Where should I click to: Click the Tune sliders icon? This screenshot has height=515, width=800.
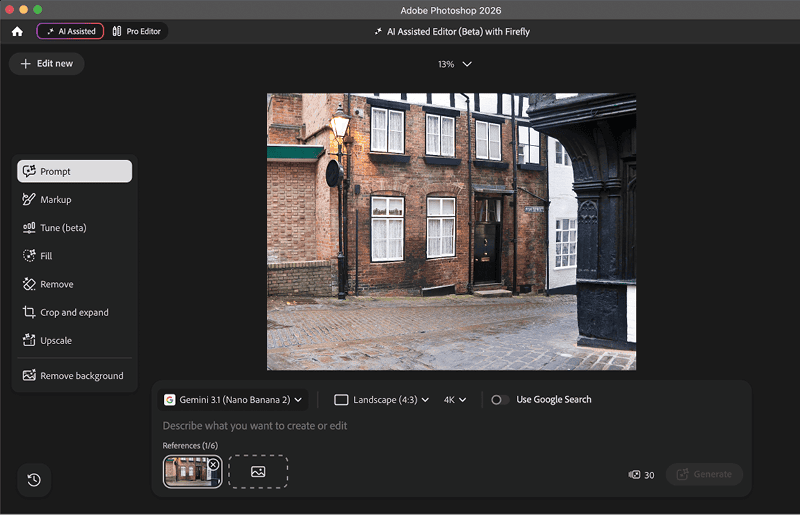point(29,228)
